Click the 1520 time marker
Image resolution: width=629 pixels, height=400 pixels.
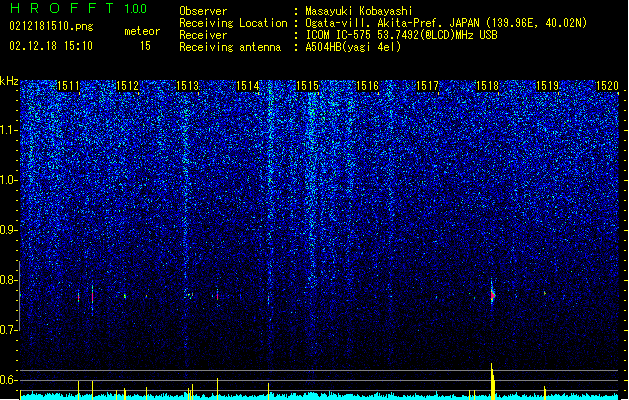(x=607, y=86)
